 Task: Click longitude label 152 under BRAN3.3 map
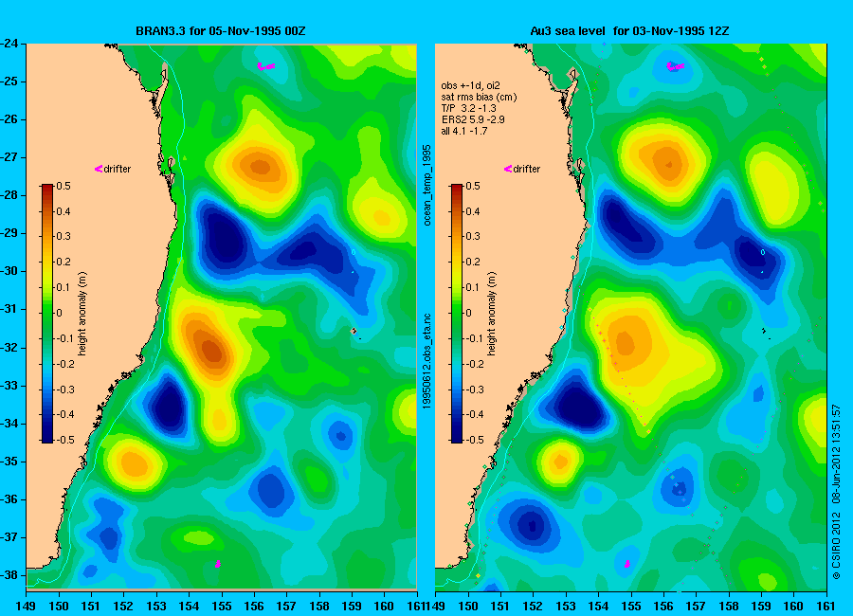pyautogui.click(x=124, y=607)
